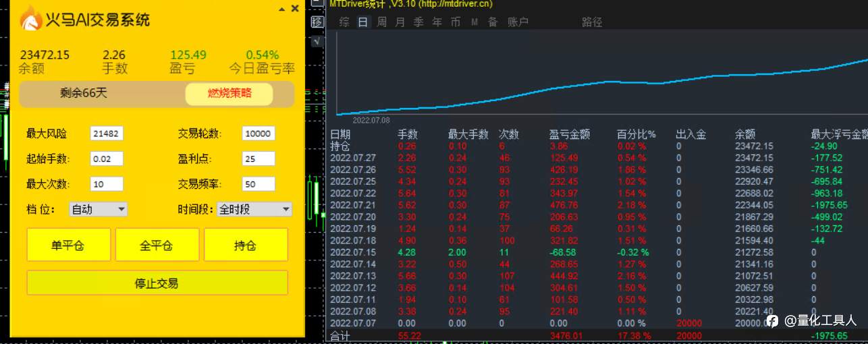The image size is (868, 344).
Task: Click the 盈利点 input field
Action: coord(259,159)
